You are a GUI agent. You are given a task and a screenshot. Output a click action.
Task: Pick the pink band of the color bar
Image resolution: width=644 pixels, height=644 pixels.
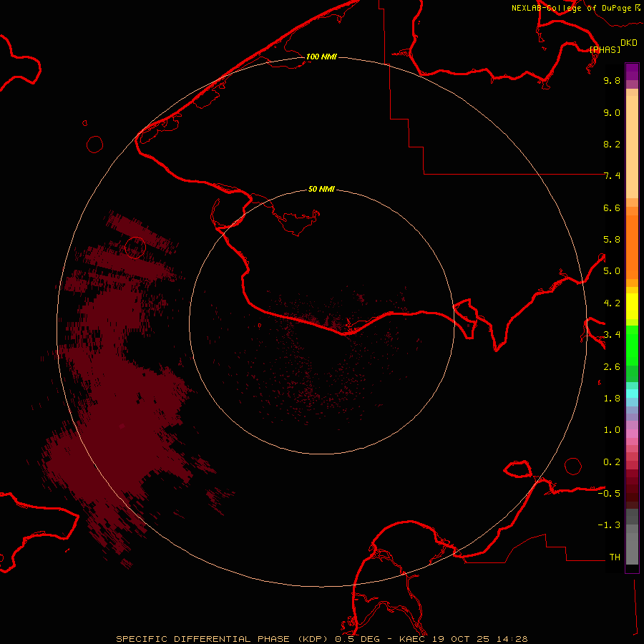(x=632, y=434)
